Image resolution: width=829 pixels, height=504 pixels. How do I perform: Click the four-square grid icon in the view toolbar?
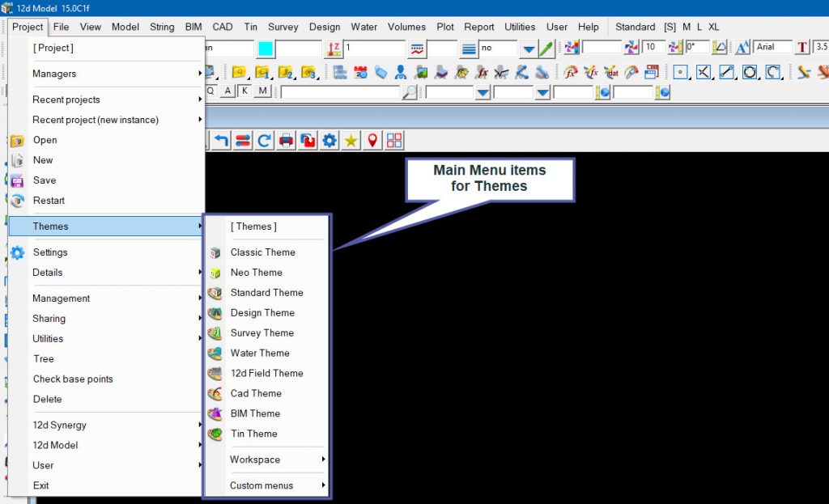pyautogui.click(x=394, y=141)
